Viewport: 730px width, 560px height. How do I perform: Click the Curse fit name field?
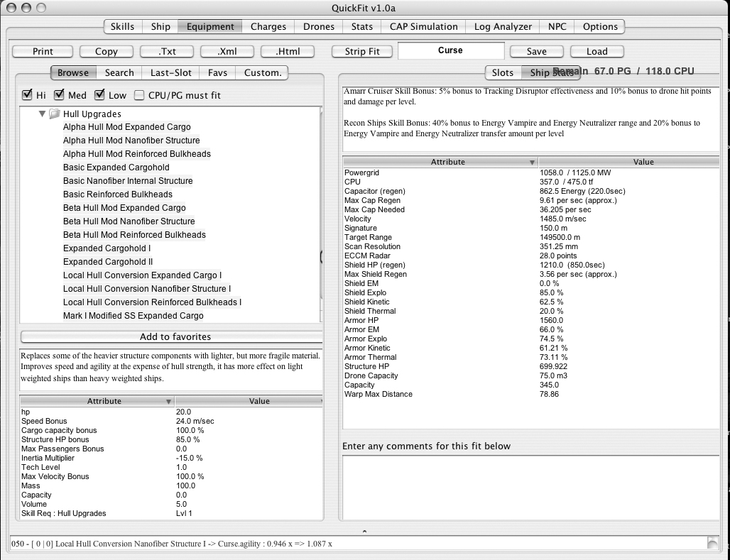(451, 50)
